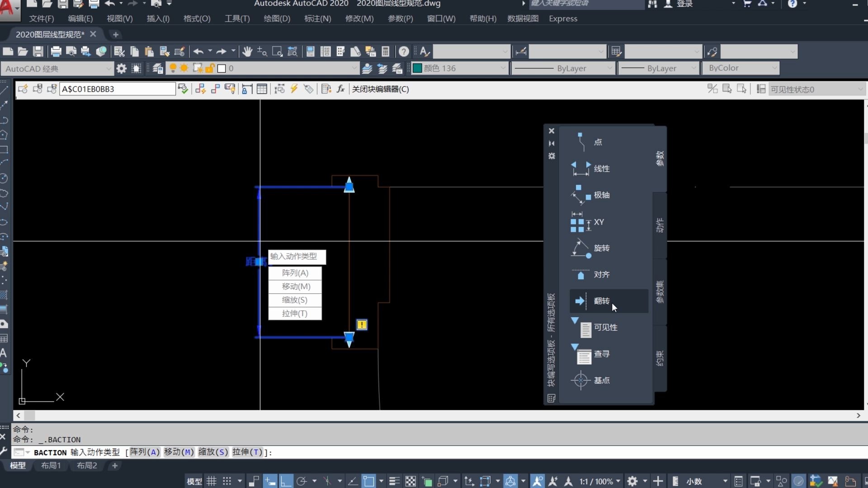Open the 小数 units dropdown

tap(707, 482)
